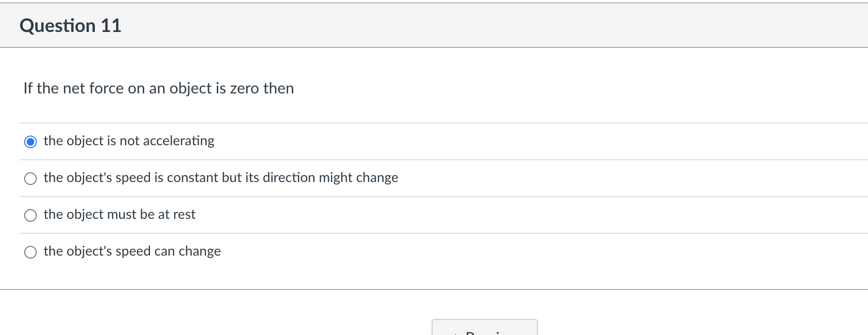The width and height of the screenshot is (868, 335).
Task: Click the word 'zero' in the question prompt
Action: tap(244, 88)
